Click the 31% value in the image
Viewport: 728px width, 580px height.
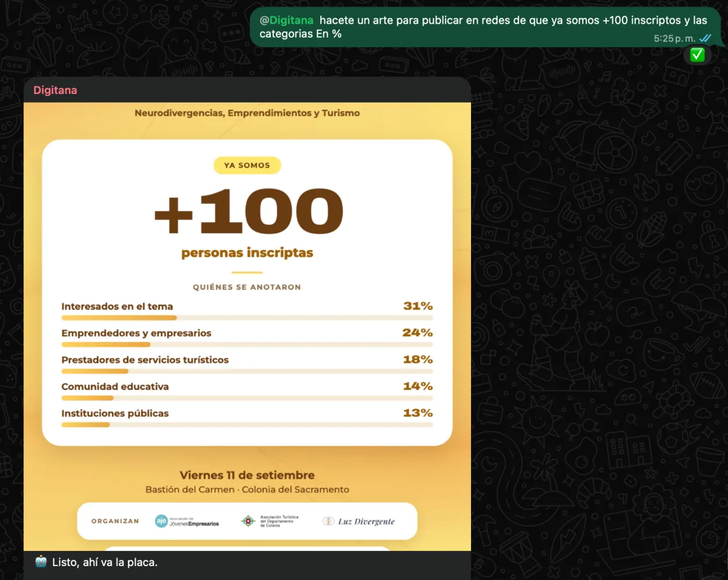pyautogui.click(x=418, y=306)
